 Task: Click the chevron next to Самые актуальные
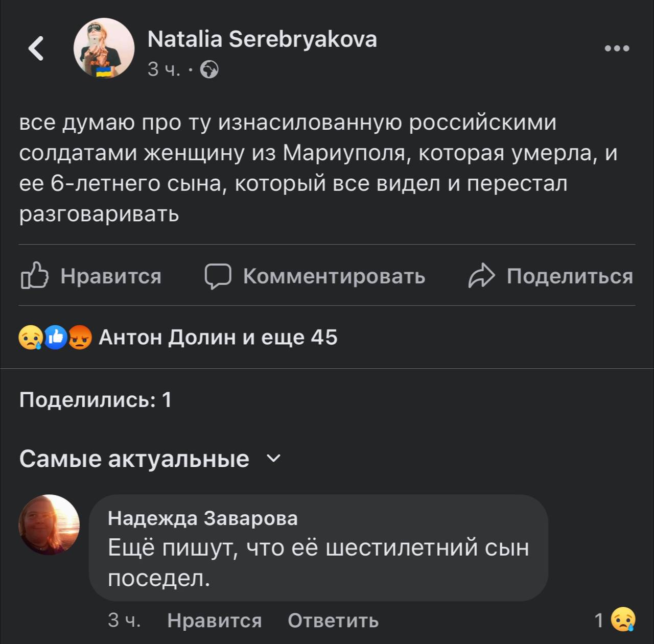274,459
